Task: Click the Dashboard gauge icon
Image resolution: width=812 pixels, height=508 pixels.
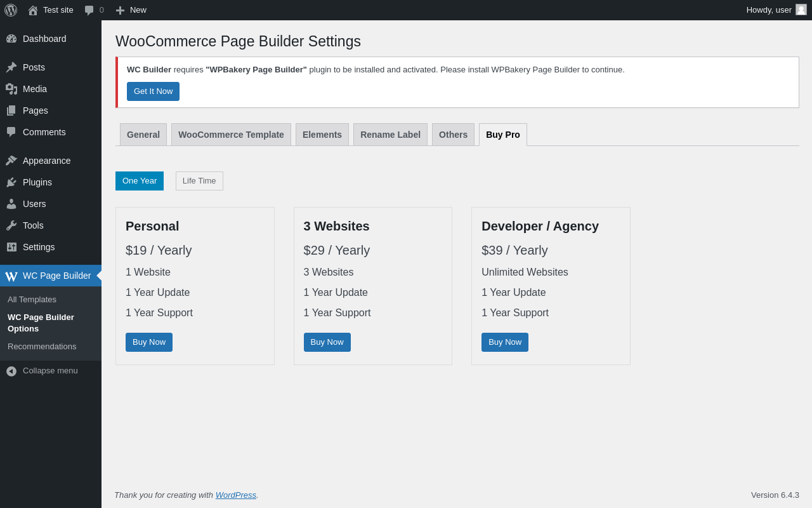Action: (11, 39)
